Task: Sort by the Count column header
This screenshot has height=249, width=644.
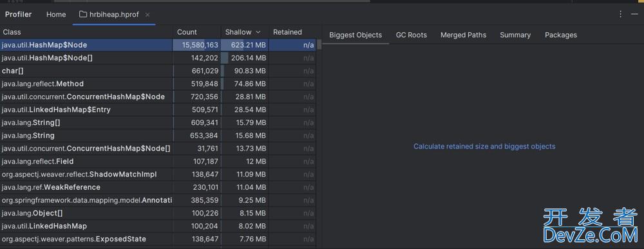Action: (196, 32)
